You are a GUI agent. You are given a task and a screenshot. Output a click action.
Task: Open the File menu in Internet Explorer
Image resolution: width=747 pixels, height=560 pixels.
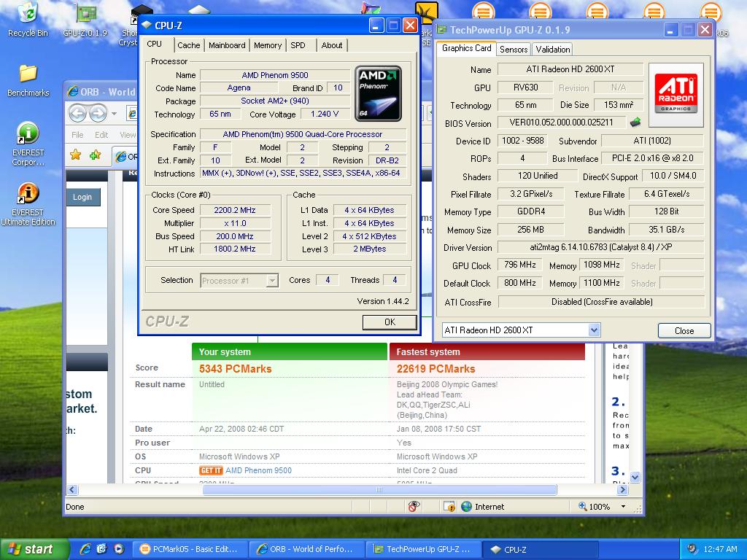(x=77, y=135)
